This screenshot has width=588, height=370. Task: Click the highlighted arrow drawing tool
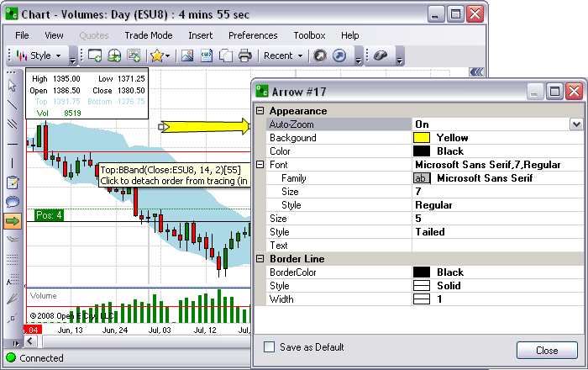point(13,221)
